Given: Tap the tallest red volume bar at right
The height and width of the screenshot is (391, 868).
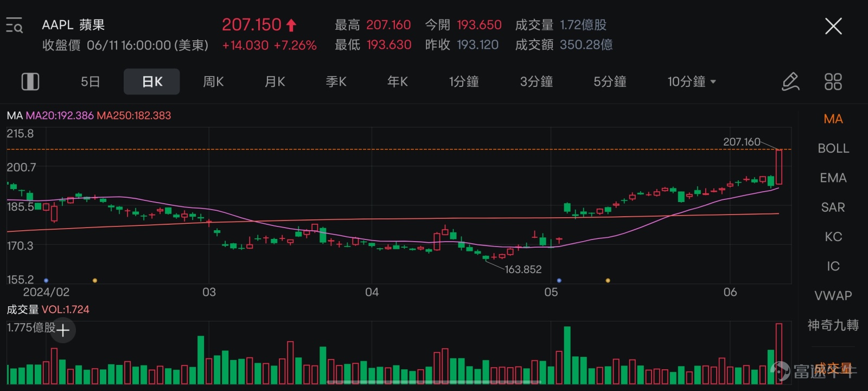Looking at the screenshot, I should tap(779, 354).
